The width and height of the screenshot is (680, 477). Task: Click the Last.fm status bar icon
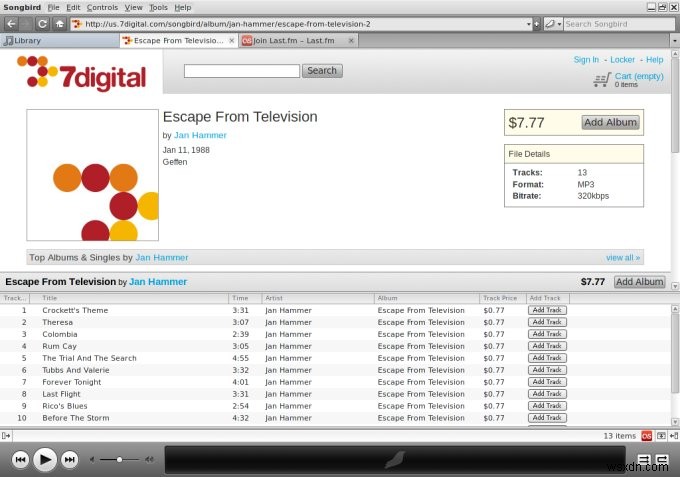click(646, 436)
